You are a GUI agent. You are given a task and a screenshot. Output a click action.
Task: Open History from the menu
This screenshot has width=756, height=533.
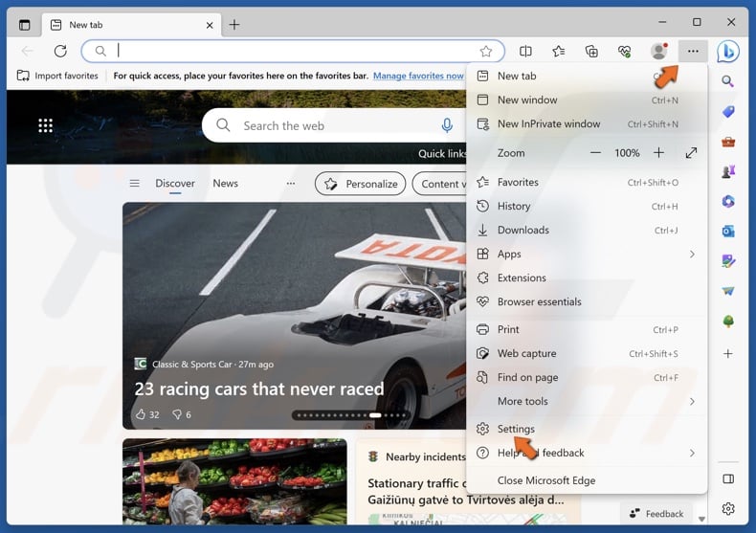(x=587, y=207)
